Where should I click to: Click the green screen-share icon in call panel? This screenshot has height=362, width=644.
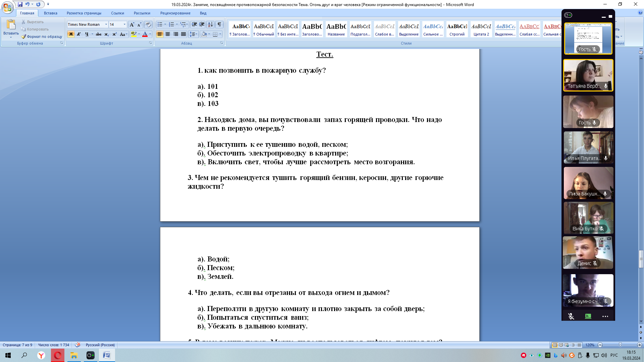click(588, 316)
